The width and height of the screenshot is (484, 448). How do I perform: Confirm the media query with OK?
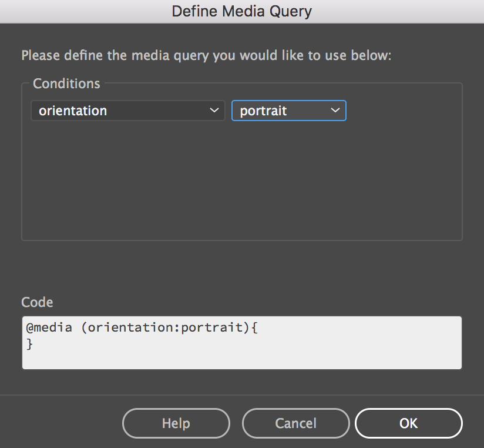408,423
